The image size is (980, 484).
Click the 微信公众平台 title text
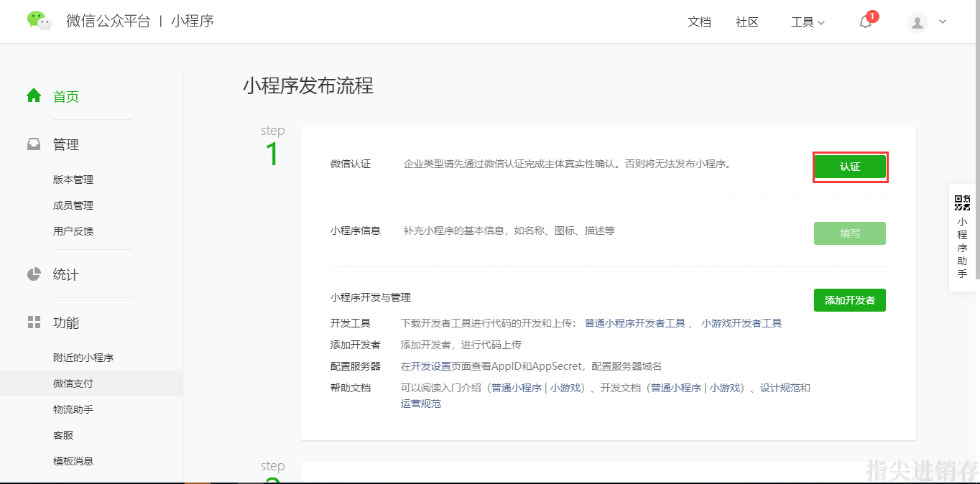point(108,21)
